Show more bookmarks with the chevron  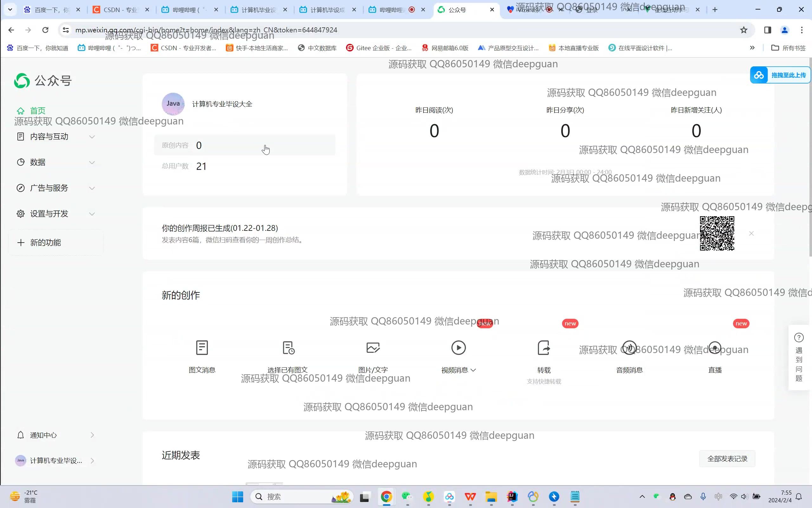click(x=752, y=48)
